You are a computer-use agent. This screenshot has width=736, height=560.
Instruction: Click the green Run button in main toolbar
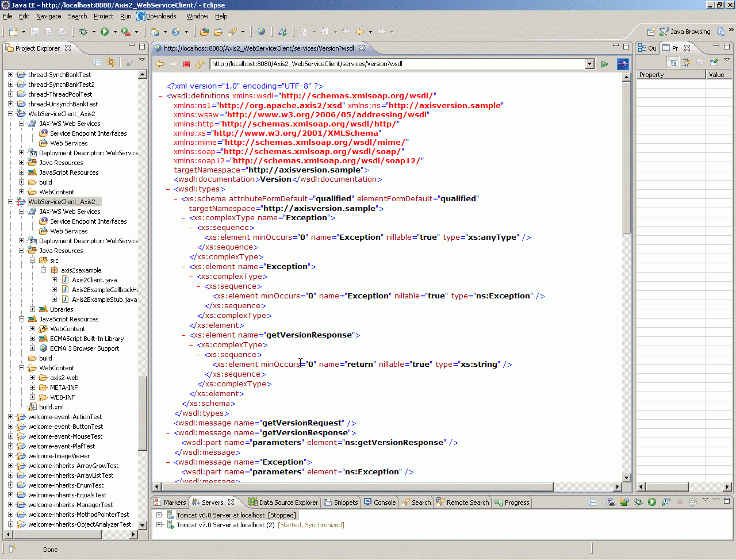105,32
